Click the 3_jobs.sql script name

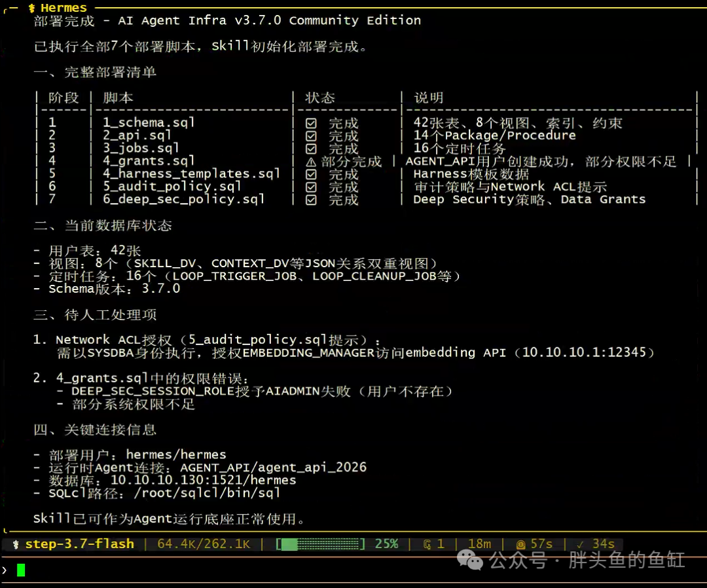(x=141, y=148)
